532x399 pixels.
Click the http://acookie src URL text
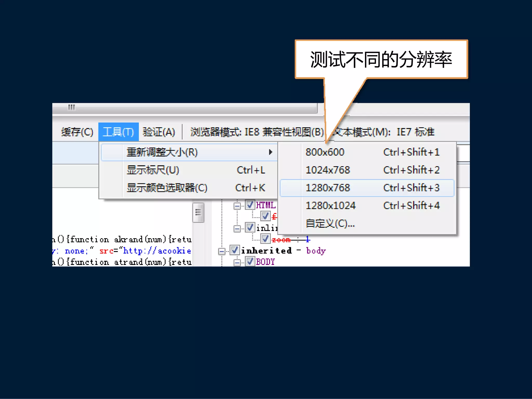[157, 251]
